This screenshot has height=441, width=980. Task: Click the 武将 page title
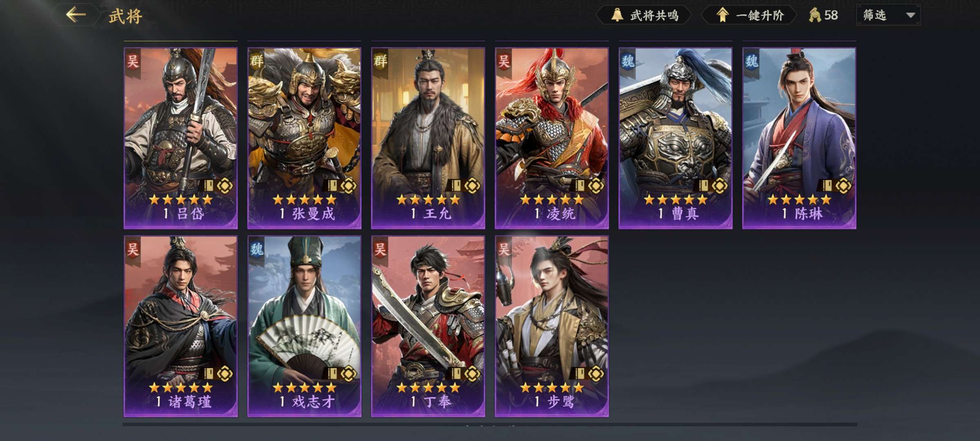click(125, 16)
